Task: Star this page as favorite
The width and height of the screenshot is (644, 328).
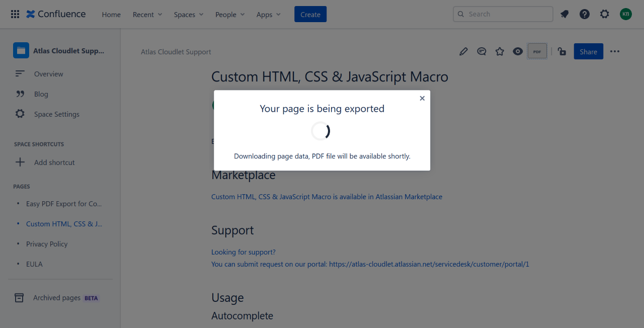Action: [500, 51]
